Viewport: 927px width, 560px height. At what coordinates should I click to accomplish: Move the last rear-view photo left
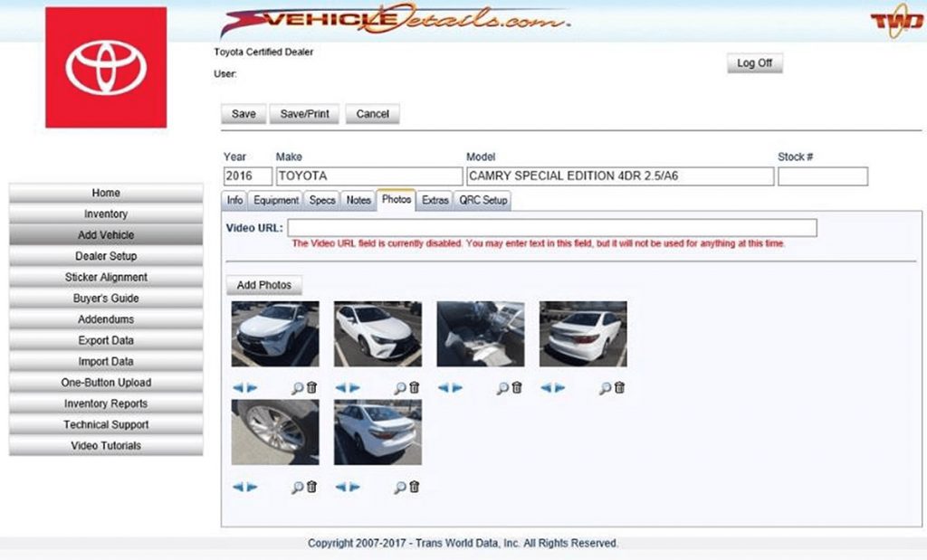tap(342, 485)
